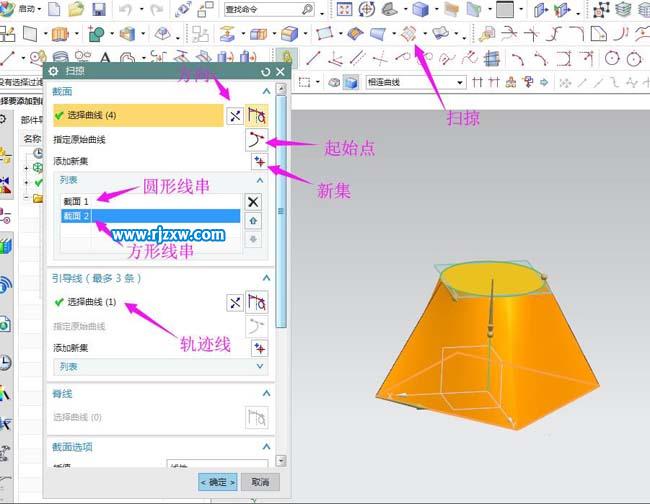Move 截面 2 up using the arrow button

pos(253,220)
